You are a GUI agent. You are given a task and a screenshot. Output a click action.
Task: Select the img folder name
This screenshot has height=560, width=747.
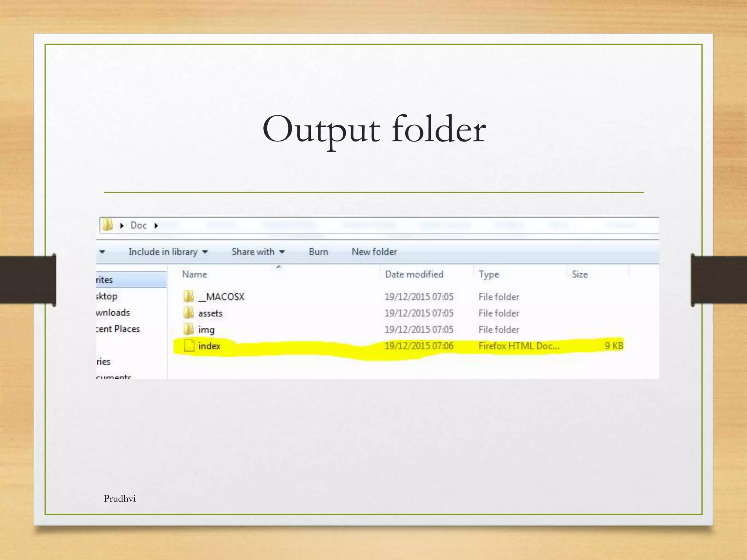click(206, 330)
